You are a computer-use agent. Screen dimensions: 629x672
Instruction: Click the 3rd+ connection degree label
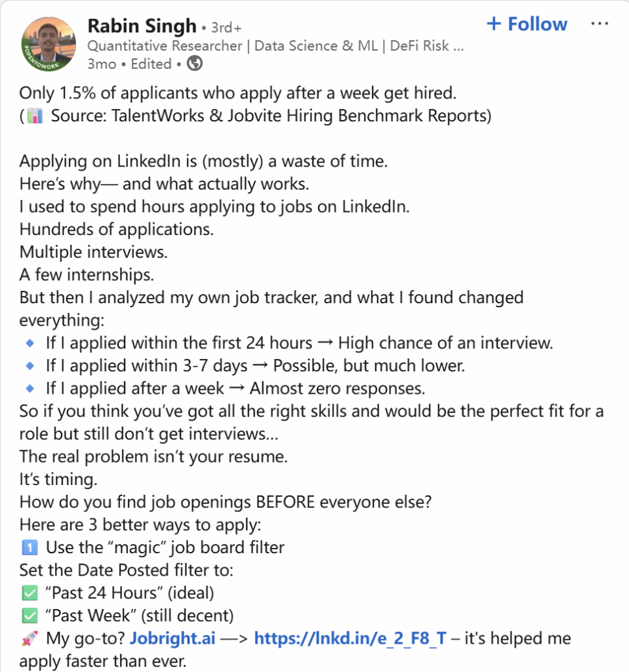pyautogui.click(x=226, y=28)
